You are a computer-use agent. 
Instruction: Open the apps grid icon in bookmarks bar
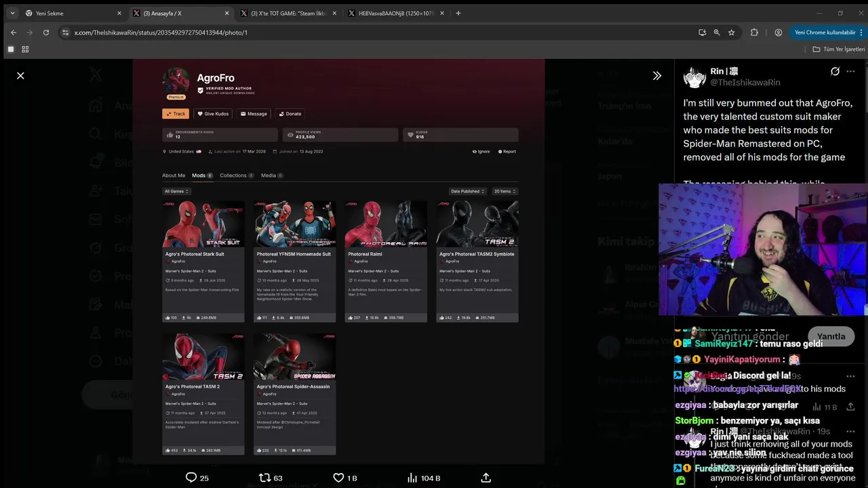(x=25, y=49)
